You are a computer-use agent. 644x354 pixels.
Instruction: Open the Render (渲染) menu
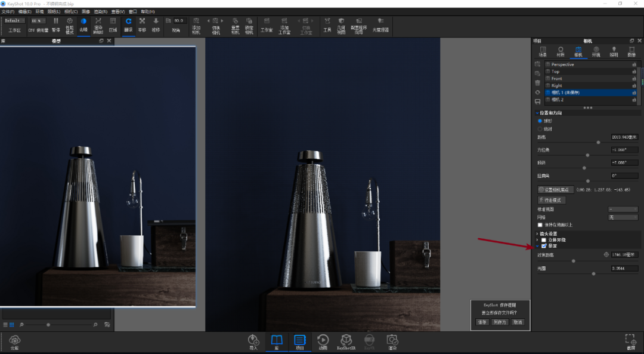pos(101,11)
